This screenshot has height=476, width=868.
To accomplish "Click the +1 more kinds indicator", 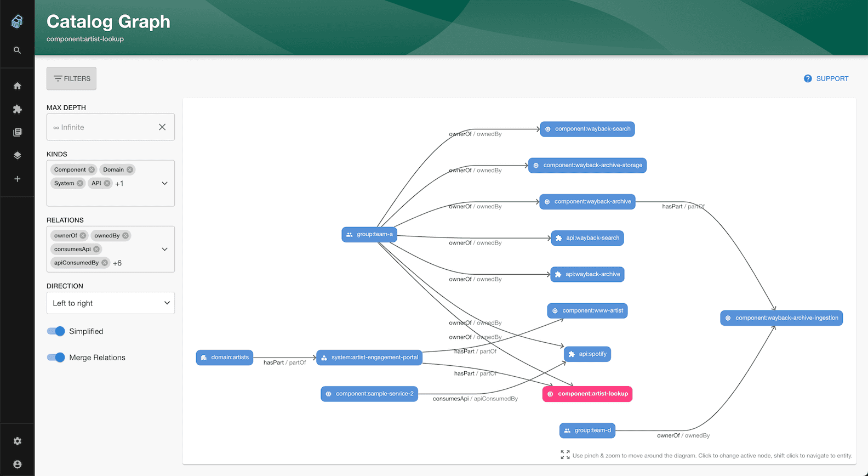I will point(119,184).
